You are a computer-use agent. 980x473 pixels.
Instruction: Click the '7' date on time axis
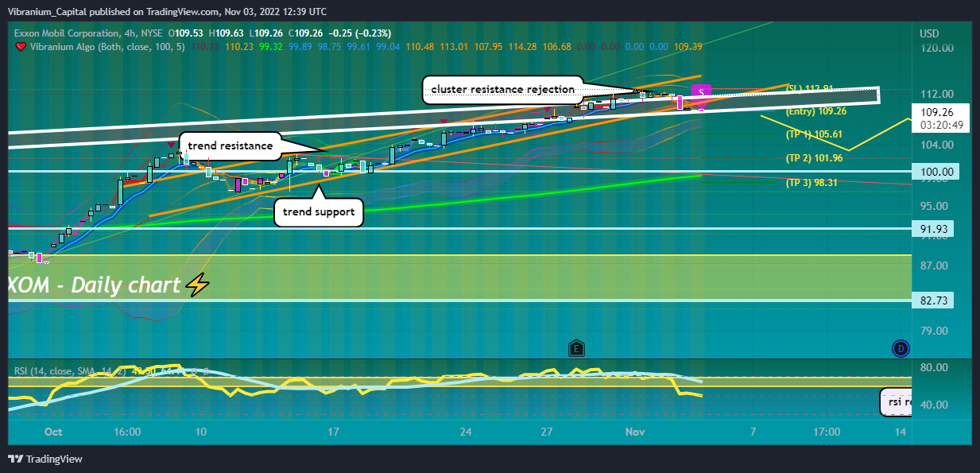point(753,432)
